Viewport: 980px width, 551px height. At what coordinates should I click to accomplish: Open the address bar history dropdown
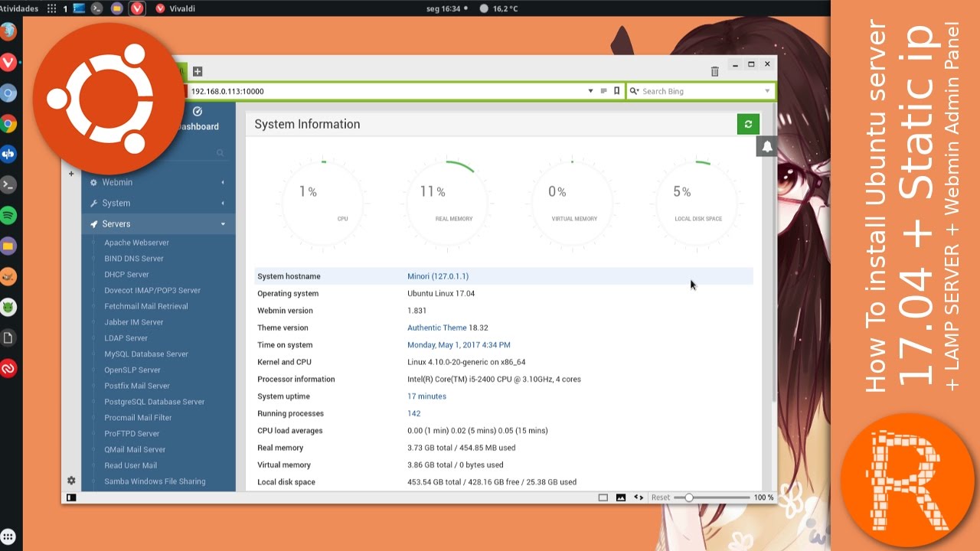point(590,91)
